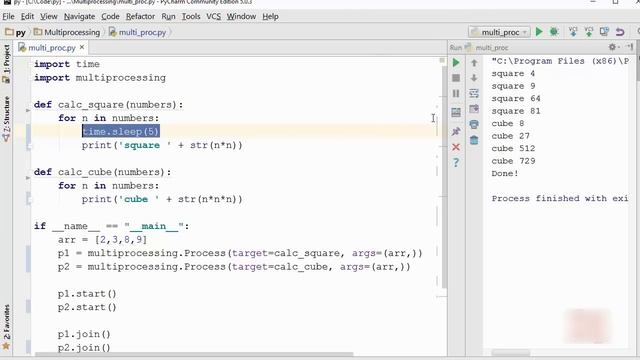This screenshot has width=640, height=360.
Task: Open the Window menu
Action: click(x=241, y=16)
